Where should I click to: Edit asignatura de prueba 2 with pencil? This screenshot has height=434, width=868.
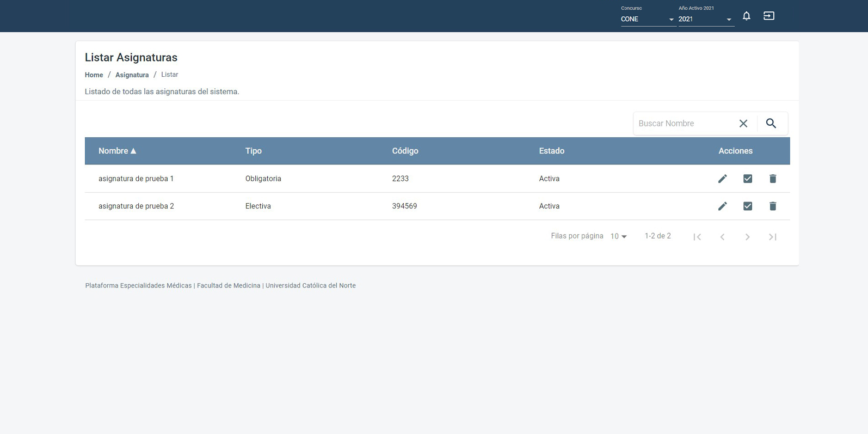click(x=722, y=206)
